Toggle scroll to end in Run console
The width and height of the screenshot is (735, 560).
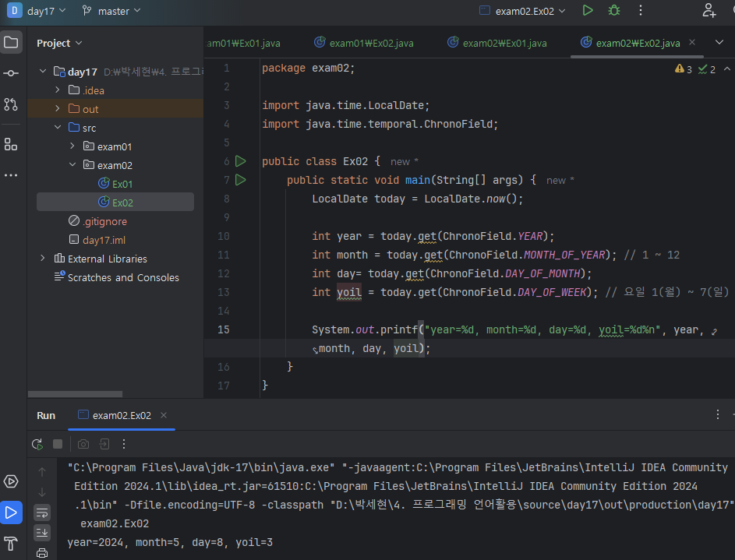42,533
